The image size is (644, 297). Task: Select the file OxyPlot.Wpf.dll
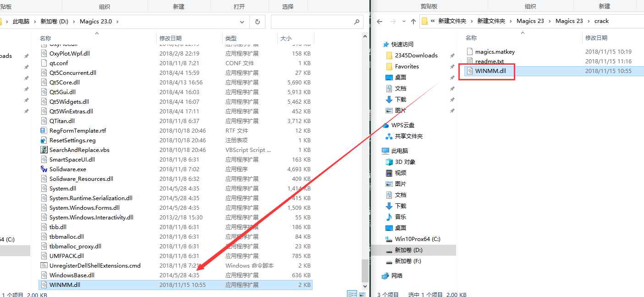pos(70,53)
